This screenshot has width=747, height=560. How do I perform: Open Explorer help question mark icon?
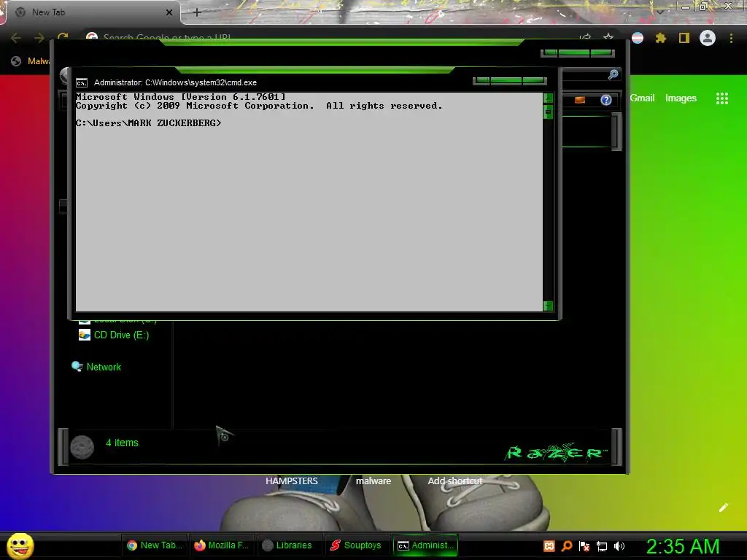pyautogui.click(x=606, y=100)
